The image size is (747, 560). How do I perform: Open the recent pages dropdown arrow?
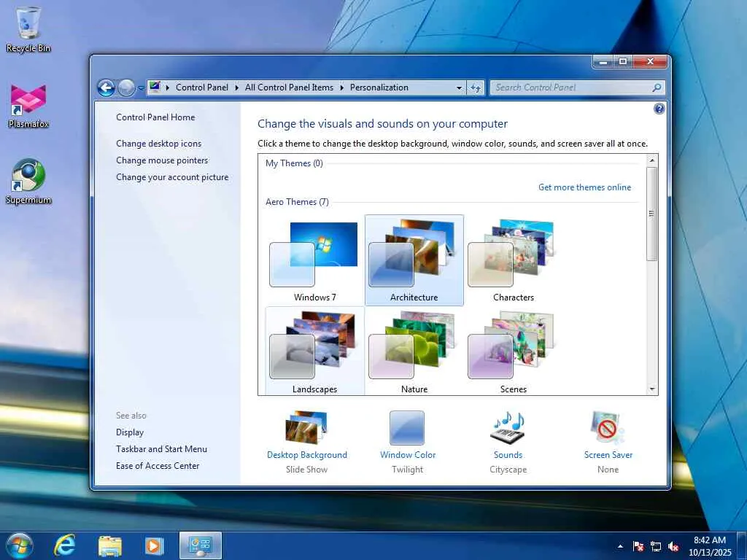coord(141,88)
